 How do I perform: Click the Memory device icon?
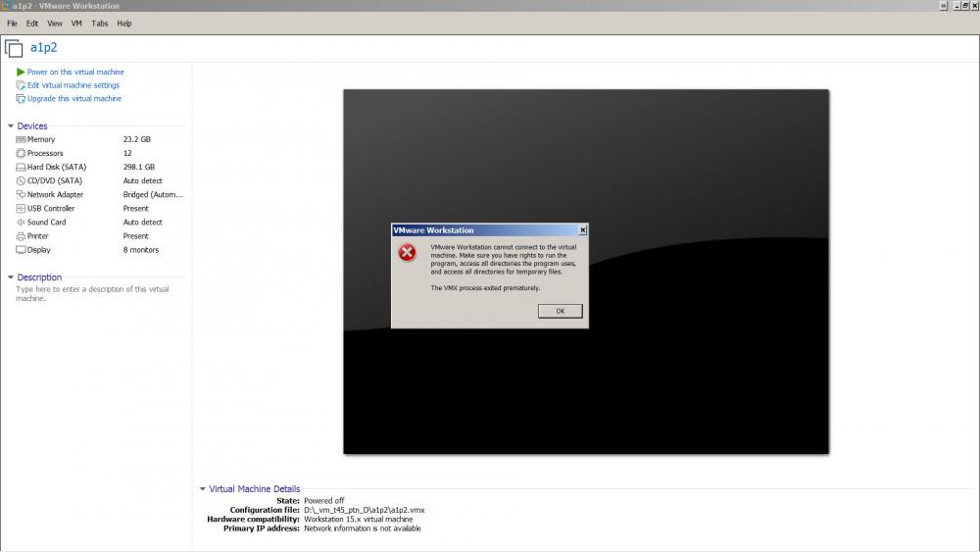pyautogui.click(x=21, y=139)
